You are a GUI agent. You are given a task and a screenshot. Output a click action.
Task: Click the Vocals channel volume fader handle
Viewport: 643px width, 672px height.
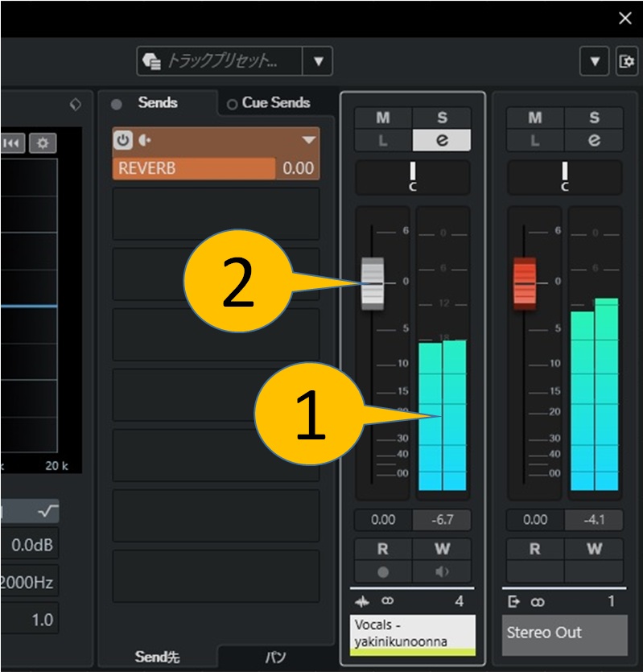point(373,283)
